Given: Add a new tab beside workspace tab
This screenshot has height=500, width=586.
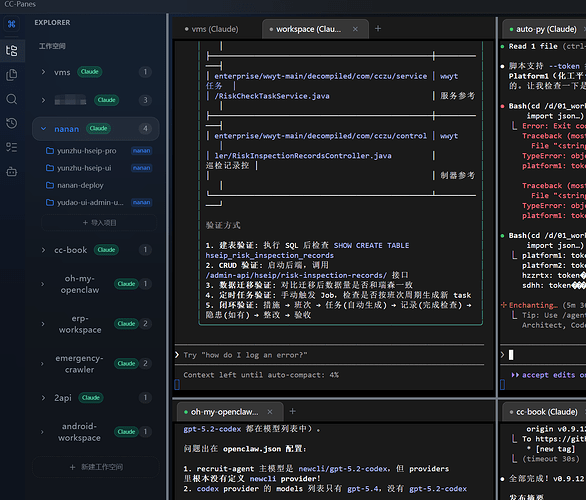Looking at the screenshot, I should pos(378,29).
